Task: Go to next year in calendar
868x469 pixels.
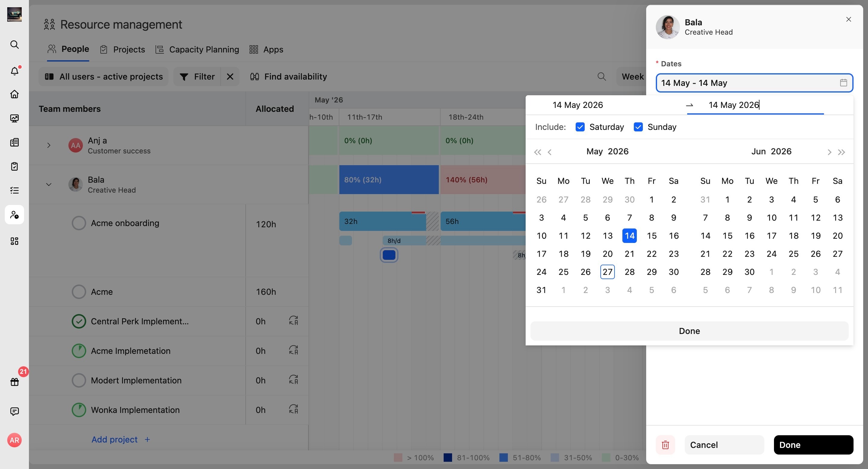Action: (x=841, y=152)
